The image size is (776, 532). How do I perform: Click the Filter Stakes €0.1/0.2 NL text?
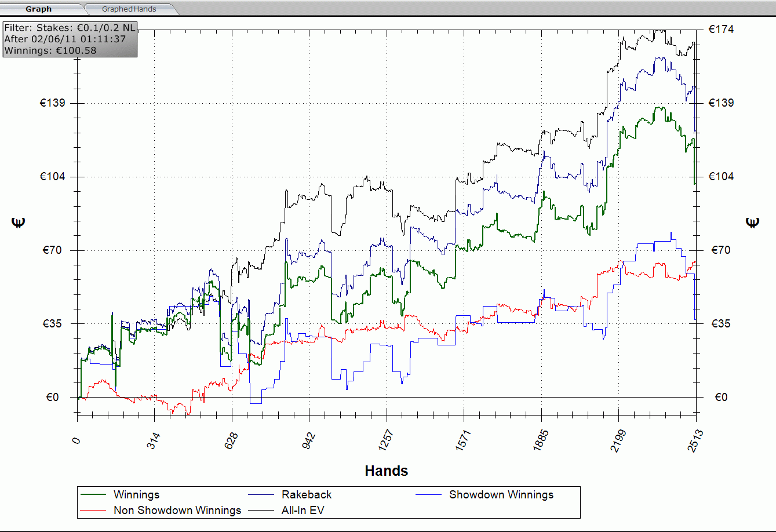[70, 28]
